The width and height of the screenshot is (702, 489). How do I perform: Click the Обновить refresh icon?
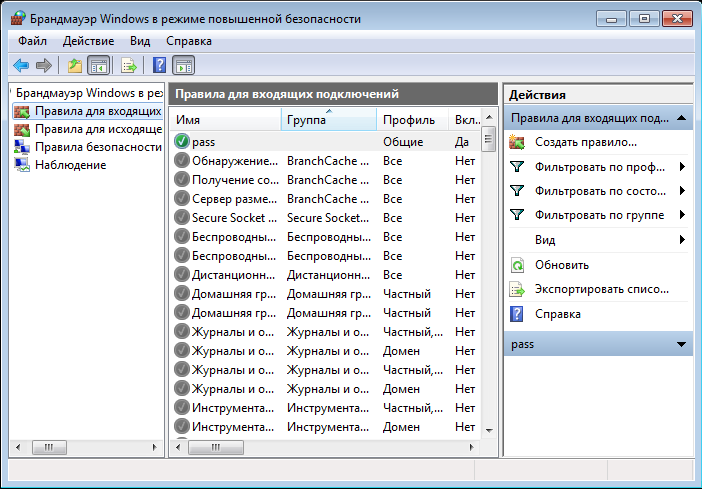[517, 265]
